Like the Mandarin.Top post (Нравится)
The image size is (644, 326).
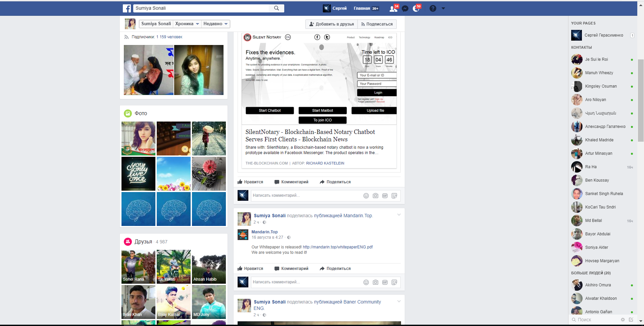click(x=250, y=269)
